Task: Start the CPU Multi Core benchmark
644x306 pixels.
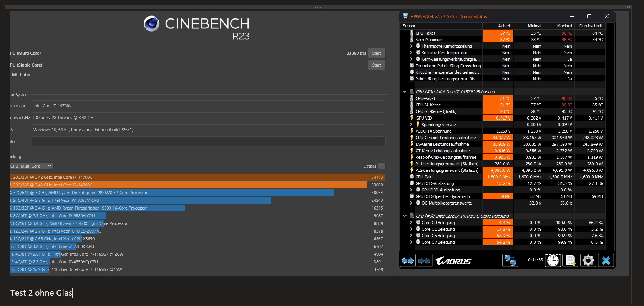Action: pyautogui.click(x=377, y=53)
